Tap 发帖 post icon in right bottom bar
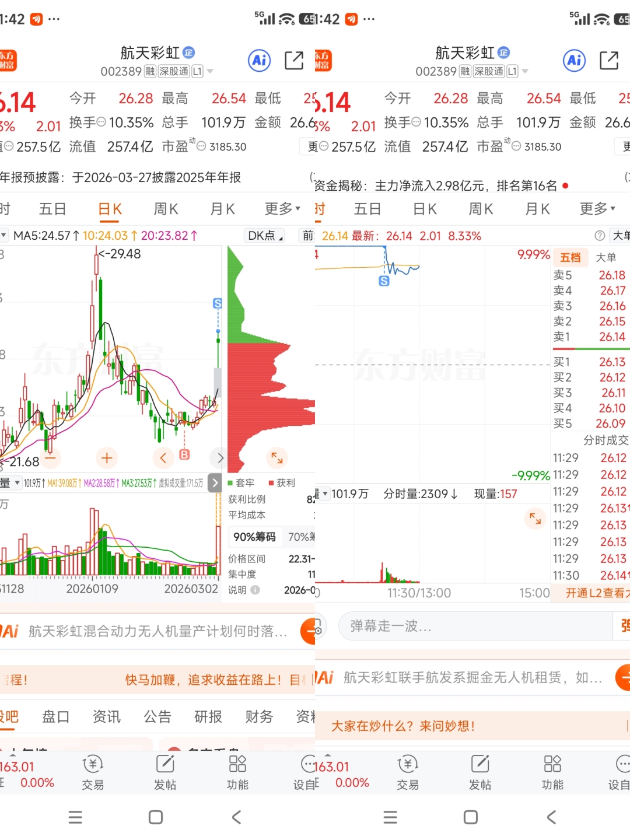 [480, 772]
